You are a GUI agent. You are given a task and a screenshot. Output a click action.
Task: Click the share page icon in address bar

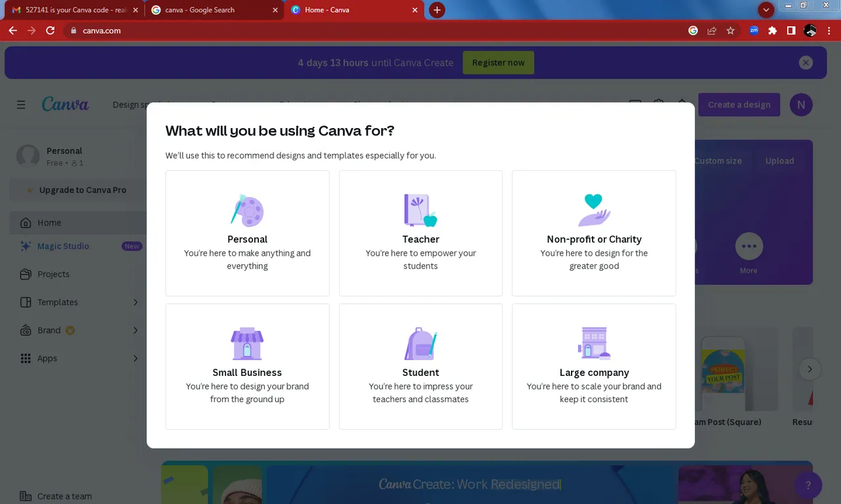coord(712,30)
